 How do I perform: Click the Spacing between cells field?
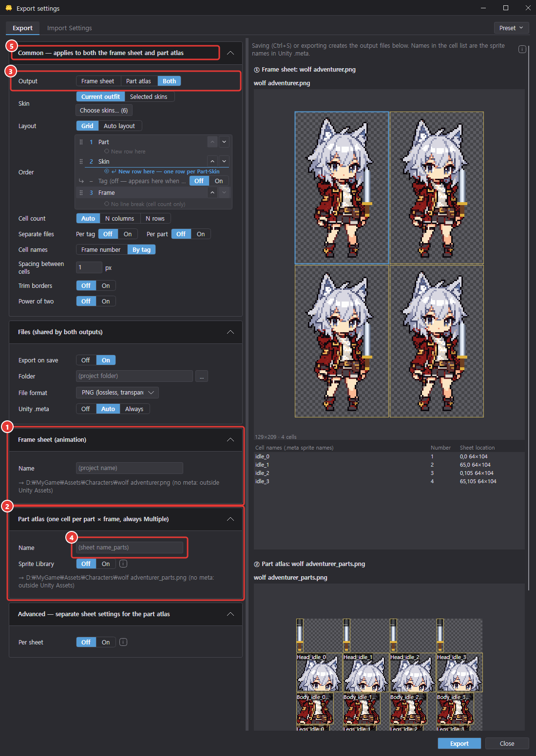89,267
